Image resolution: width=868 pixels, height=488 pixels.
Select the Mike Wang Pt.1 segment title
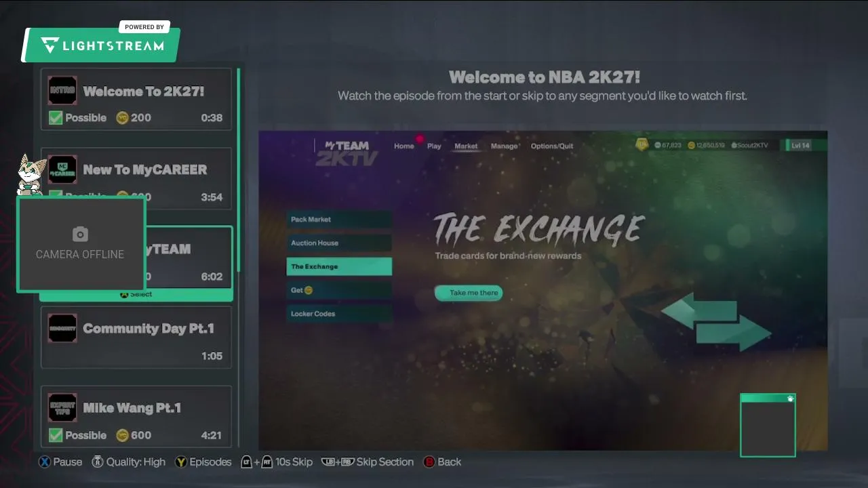132,408
